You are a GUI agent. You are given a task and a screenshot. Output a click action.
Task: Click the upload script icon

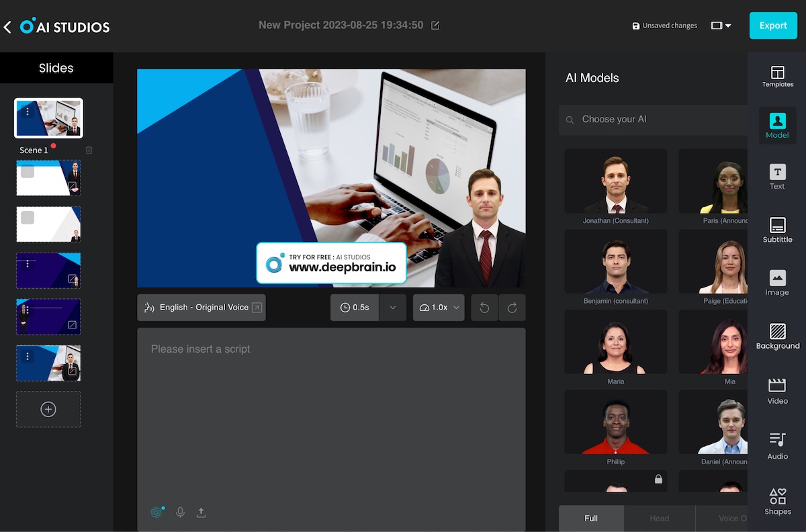pyautogui.click(x=201, y=513)
